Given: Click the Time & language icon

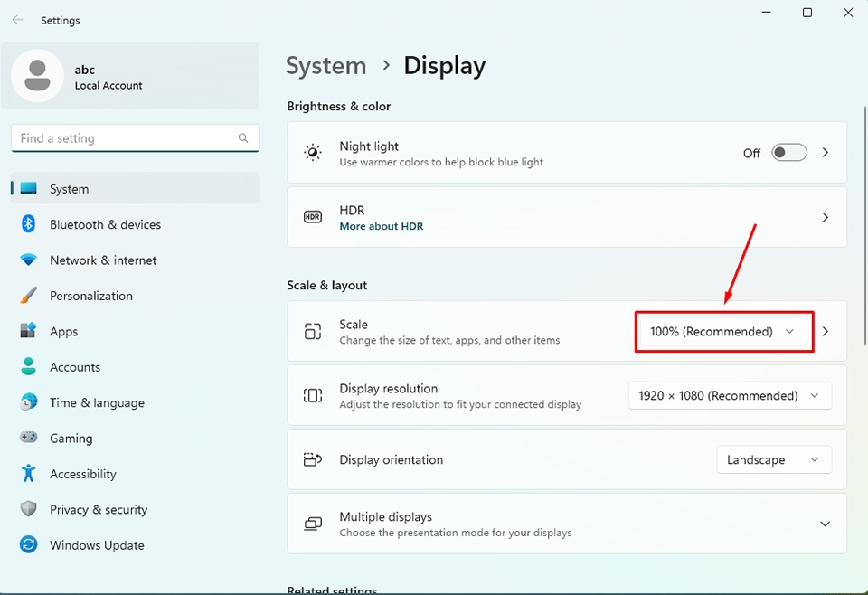Looking at the screenshot, I should pyautogui.click(x=28, y=402).
